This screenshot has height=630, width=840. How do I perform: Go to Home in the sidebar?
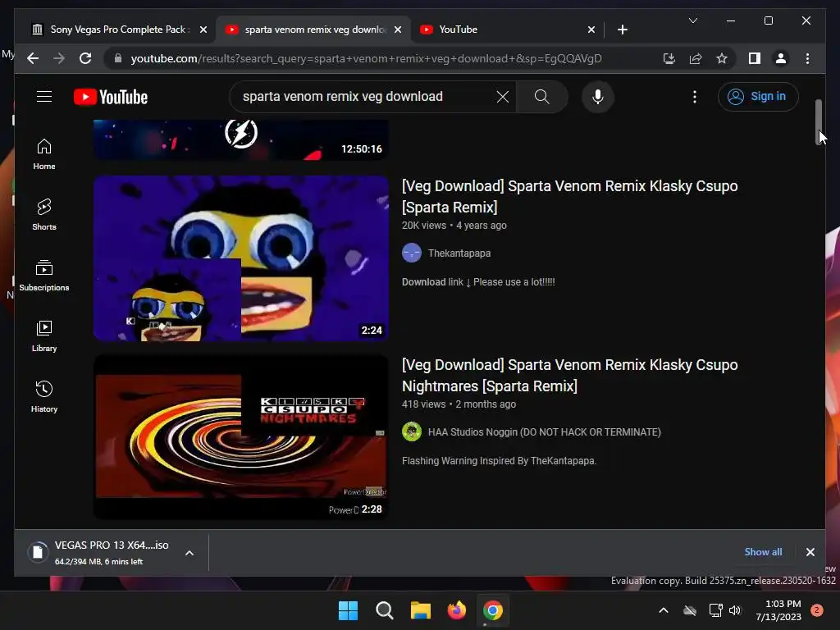click(44, 154)
